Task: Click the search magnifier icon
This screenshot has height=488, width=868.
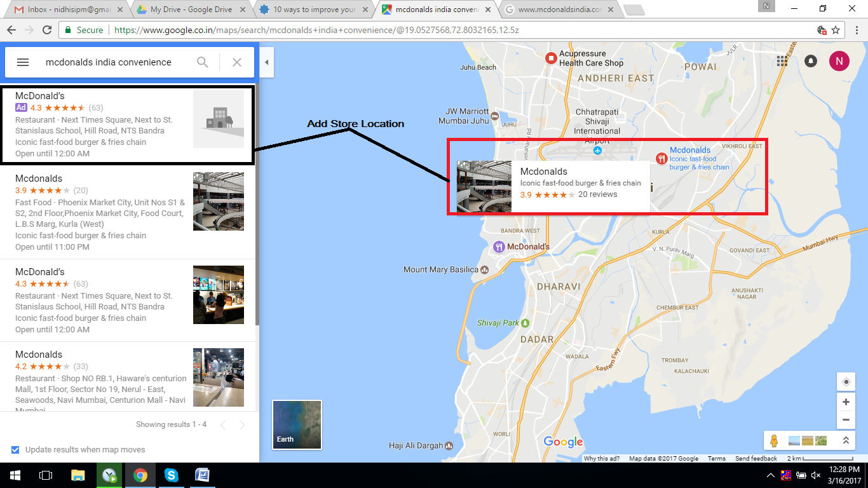Action: coord(202,62)
